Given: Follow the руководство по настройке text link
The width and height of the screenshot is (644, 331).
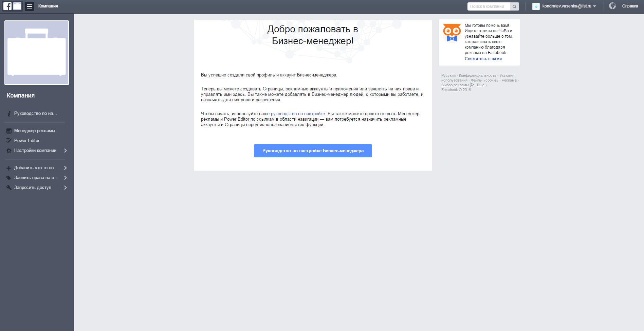Looking at the screenshot, I should tap(298, 114).
